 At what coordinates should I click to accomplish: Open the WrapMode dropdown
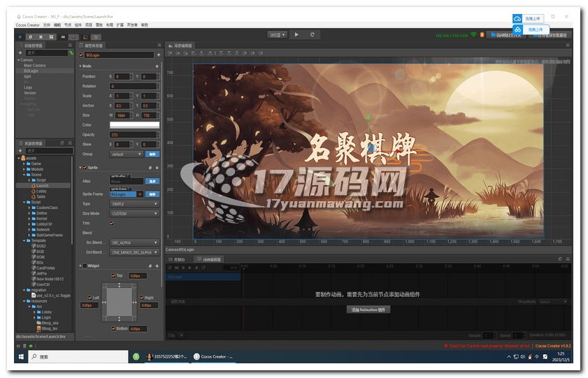(x=553, y=302)
